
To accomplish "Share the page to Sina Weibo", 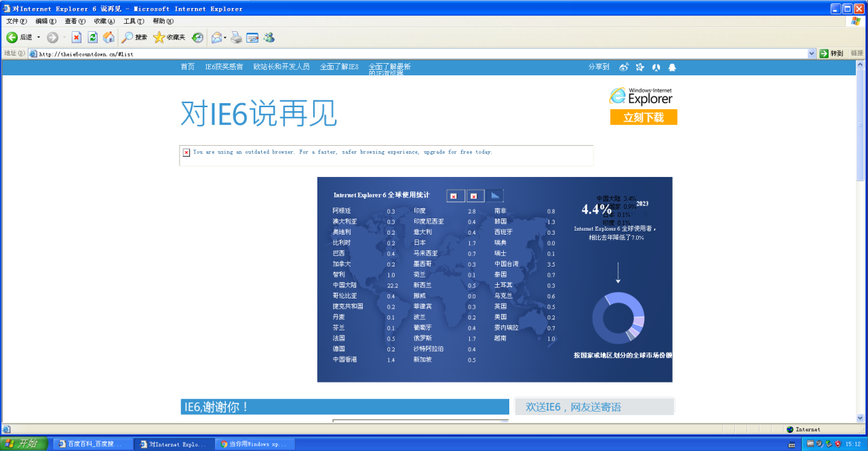I will point(624,67).
